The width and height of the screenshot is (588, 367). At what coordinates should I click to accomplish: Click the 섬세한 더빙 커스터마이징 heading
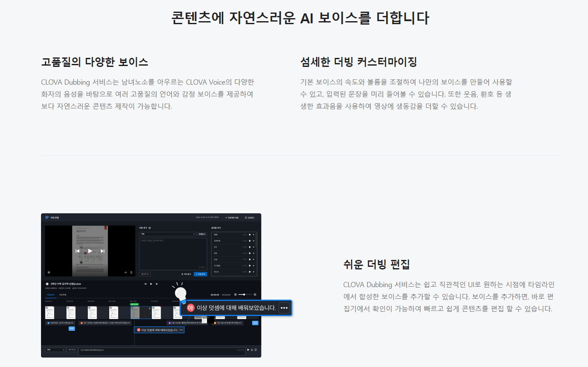click(x=359, y=62)
